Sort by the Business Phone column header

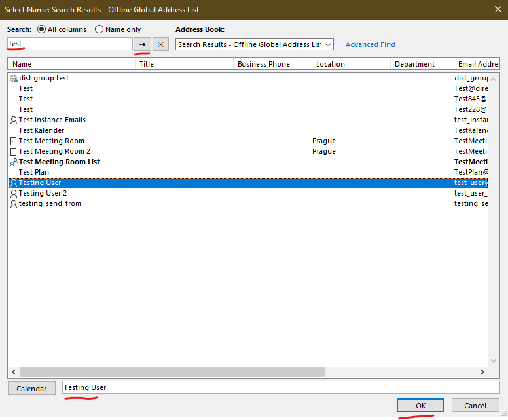[x=273, y=64]
